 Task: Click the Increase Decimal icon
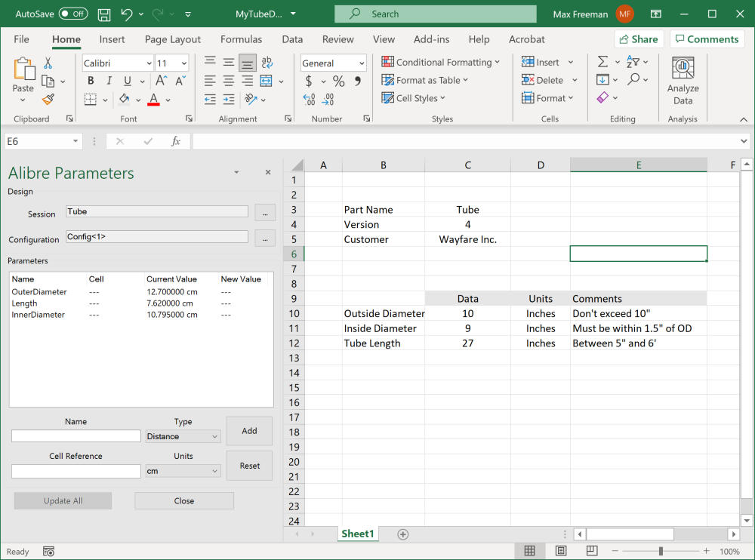click(309, 100)
